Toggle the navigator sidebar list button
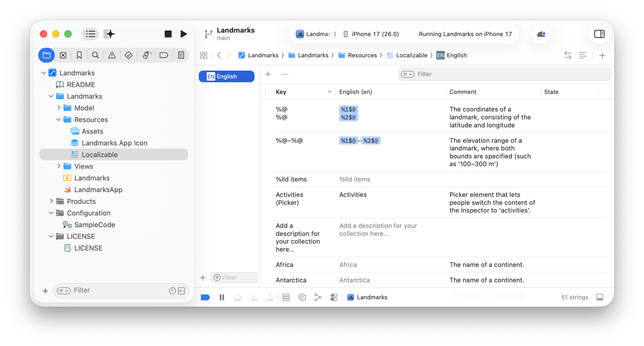This screenshot has width=644, height=346. (x=90, y=34)
